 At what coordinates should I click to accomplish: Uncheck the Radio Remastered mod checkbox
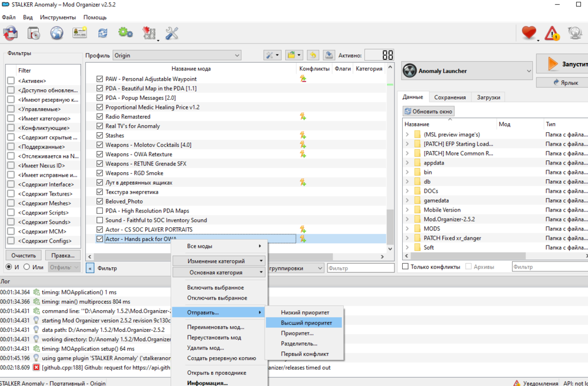[x=99, y=117]
